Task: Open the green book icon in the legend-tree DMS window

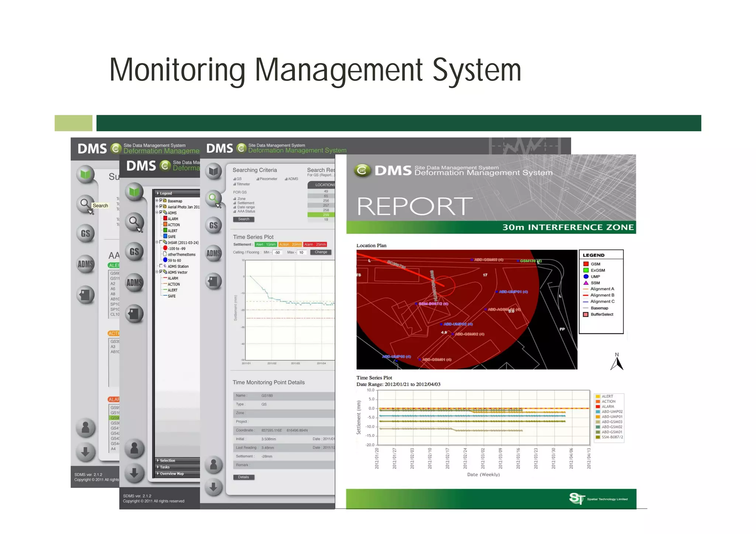Action: [x=134, y=192]
